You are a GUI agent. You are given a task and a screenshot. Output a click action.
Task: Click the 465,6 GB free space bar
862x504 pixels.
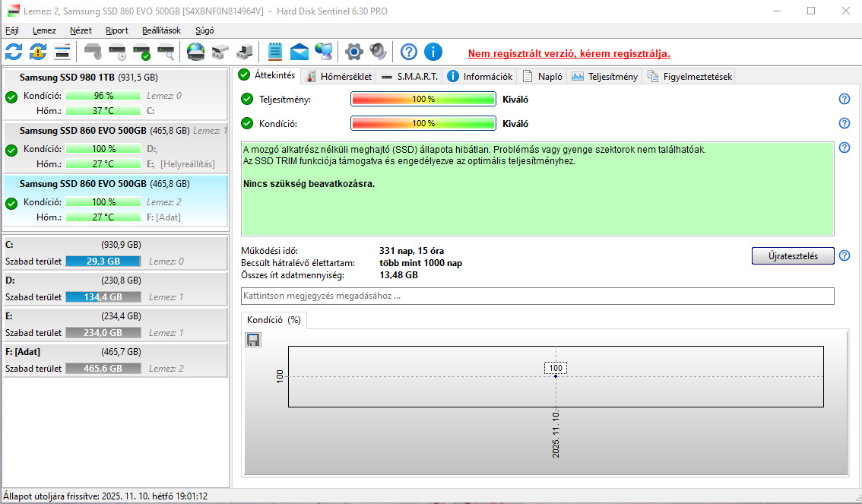(103, 368)
